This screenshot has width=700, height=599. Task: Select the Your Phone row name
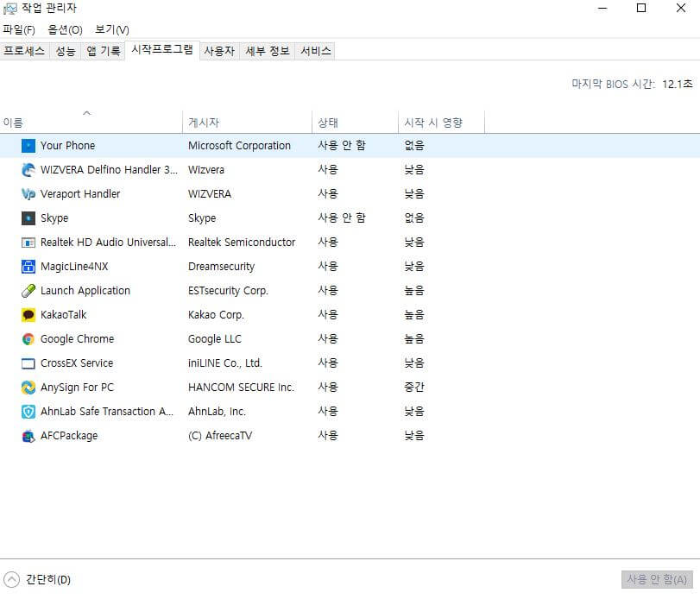(68, 146)
